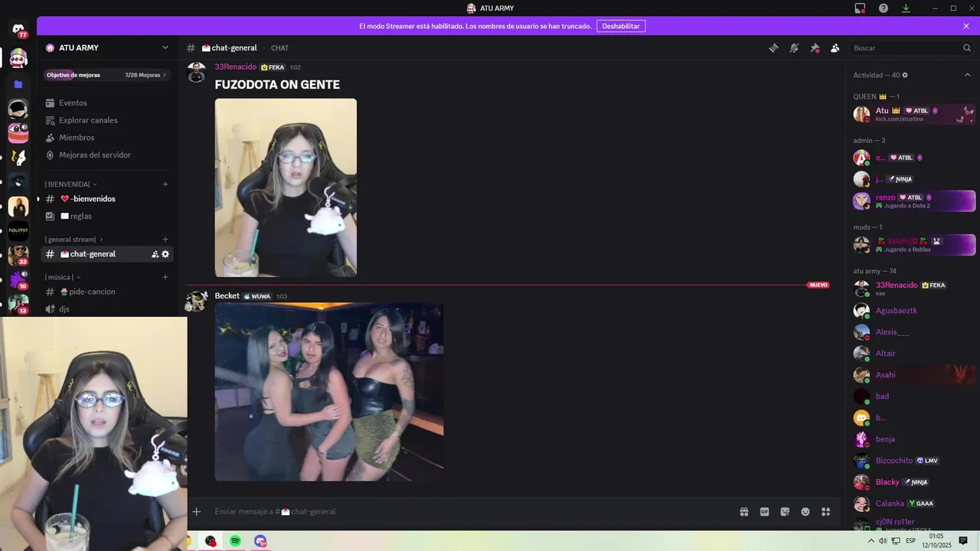Open apps launcher icon in message bar

point(826,512)
